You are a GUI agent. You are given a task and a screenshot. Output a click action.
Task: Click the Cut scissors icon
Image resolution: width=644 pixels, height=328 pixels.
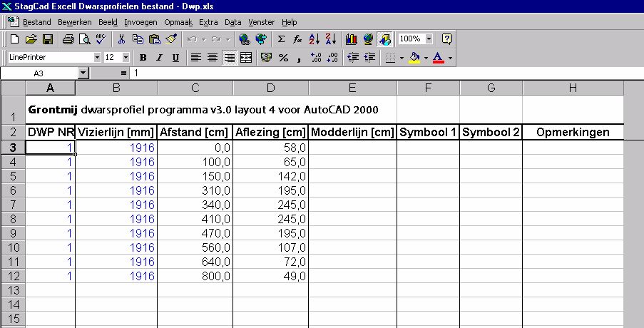click(x=121, y=39)
